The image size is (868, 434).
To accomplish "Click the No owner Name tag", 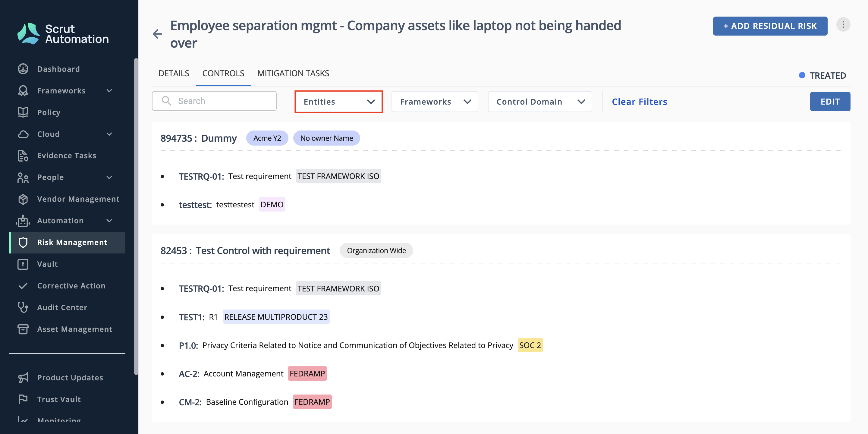I will (326, 138).
